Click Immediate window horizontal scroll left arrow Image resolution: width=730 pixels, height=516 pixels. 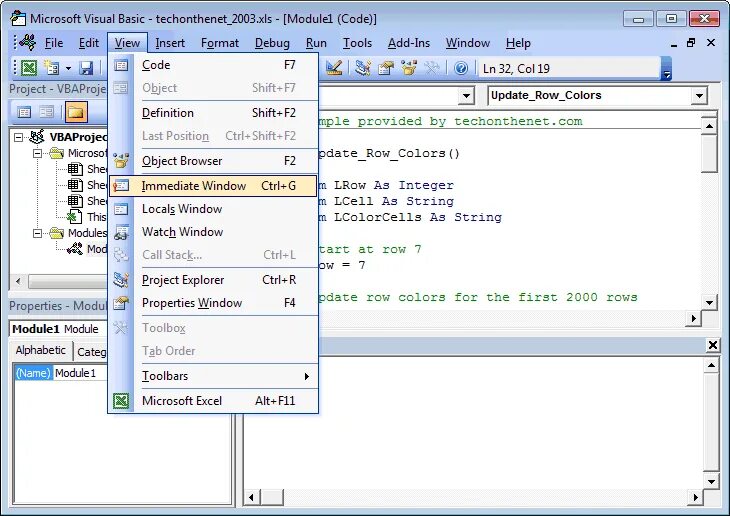251,497
